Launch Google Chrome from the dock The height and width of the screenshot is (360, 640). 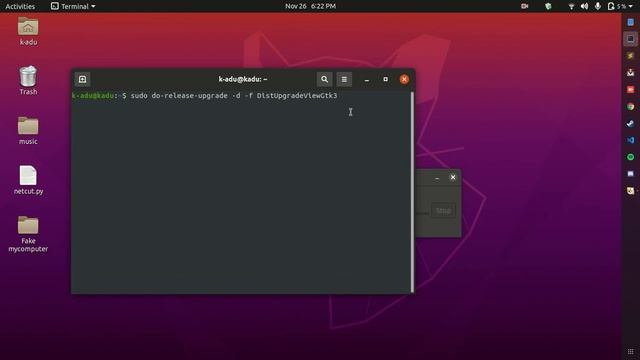click(631, 107)
